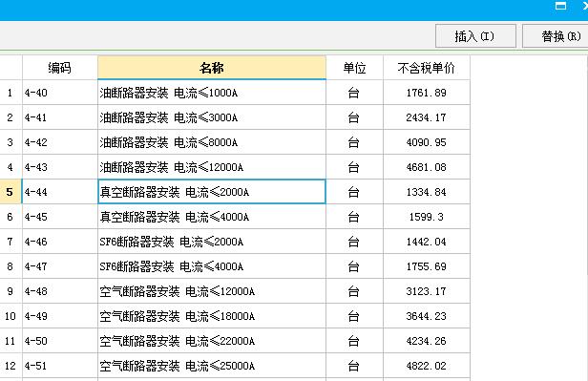This screenshot has height=381, width=588.
Task: Select code cell 4-50
Action: (x=59, y=341)
